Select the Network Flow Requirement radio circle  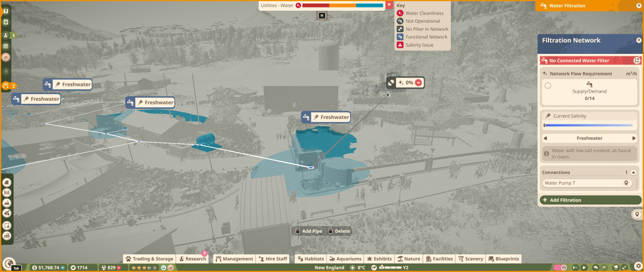coord(548,86)
